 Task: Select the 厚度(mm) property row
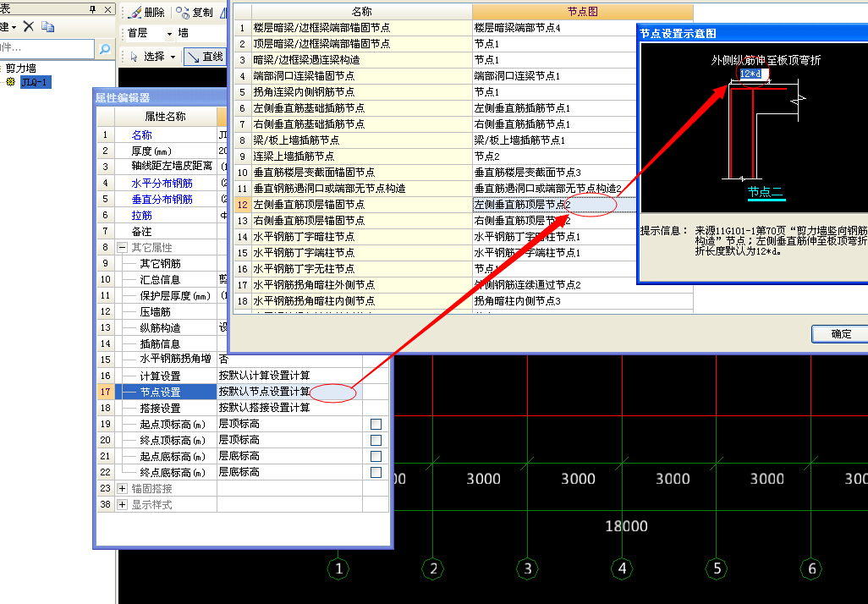[x=166, y=151]
